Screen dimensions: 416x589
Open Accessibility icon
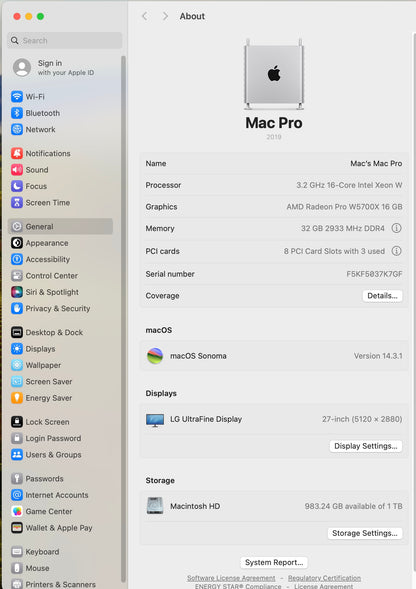17,259
